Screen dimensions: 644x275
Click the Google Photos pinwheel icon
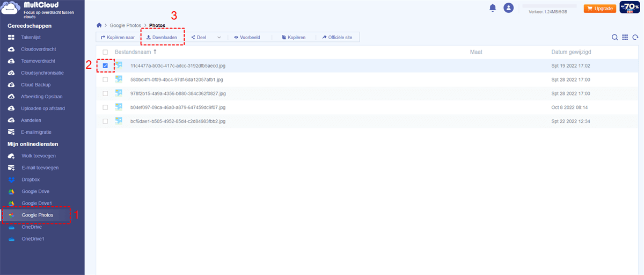[11, 215]
